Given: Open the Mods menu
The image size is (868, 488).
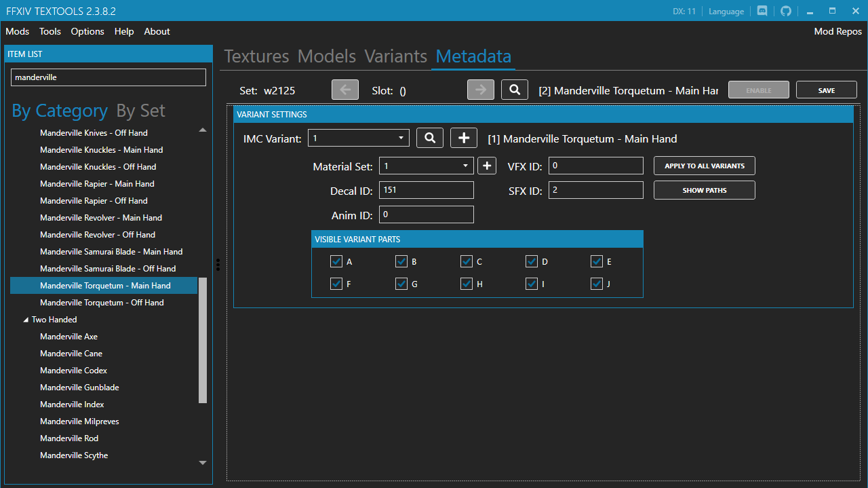Looking at the screenshot, I should click(x=18, y=31).
